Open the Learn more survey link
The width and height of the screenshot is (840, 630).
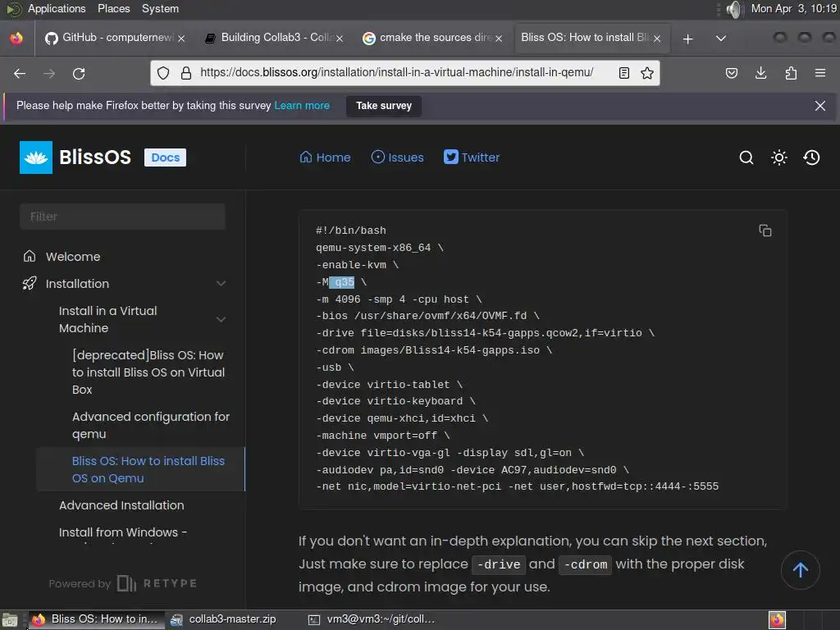click(302, 106)
